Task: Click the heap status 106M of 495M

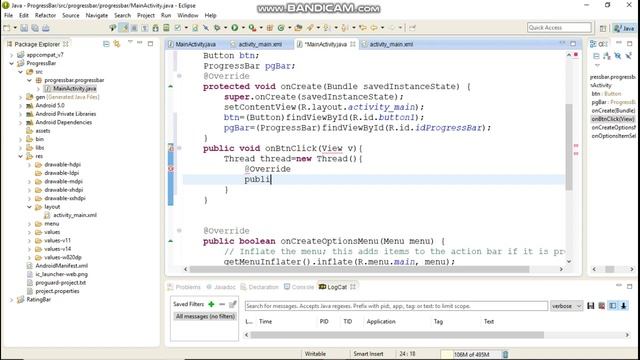Action: [x=471, y=354]
